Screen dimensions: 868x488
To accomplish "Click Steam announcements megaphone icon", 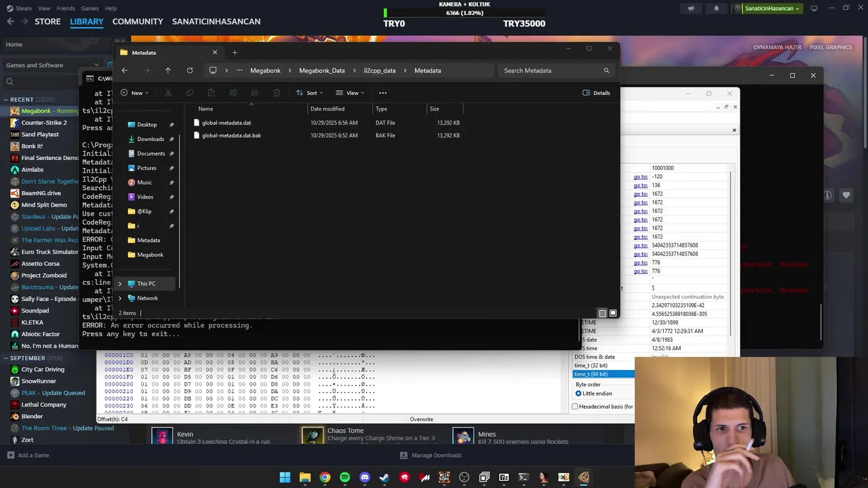I will click(x=691, y=8).
